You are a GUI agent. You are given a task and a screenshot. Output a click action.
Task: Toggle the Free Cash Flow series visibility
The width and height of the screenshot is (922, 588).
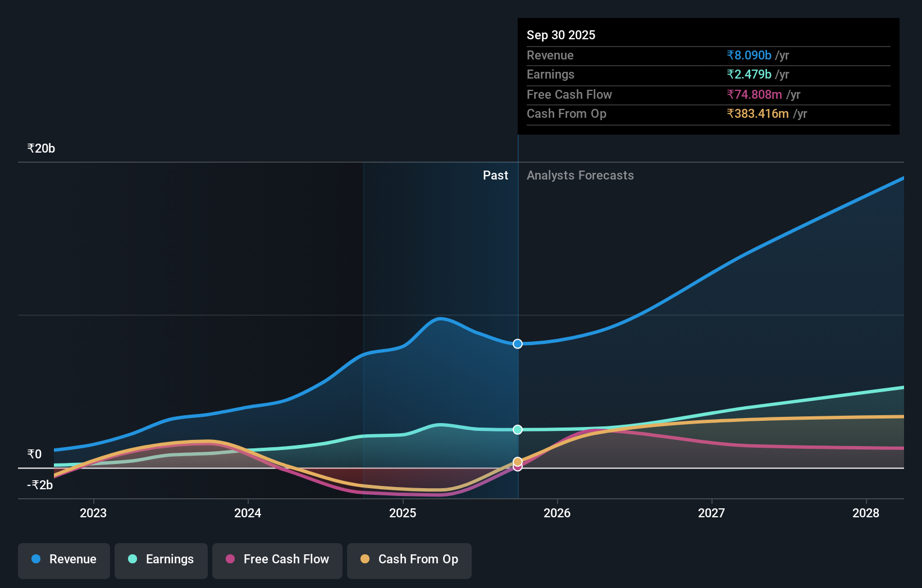[x=277, y=559]
